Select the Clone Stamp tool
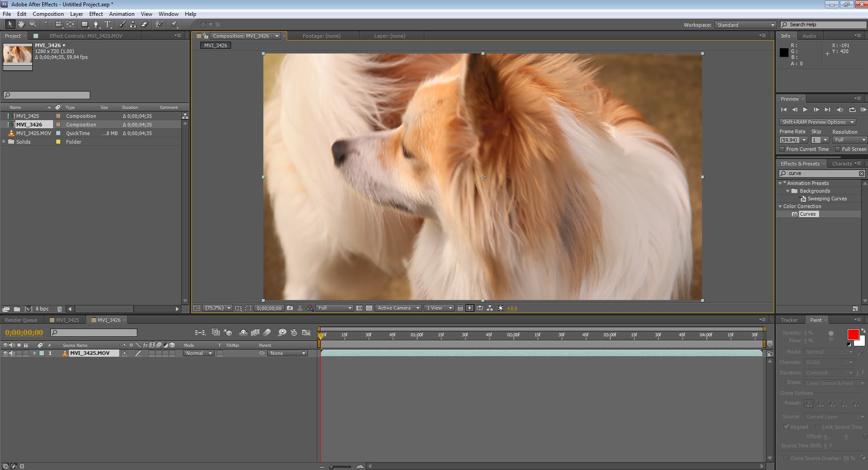Screen dimensions: 868x470 click(x=133, y=24)
